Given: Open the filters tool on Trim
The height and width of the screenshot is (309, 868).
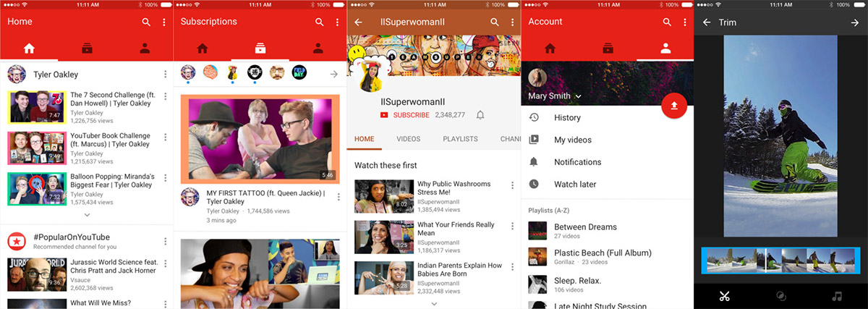Looking at the screenshot, I should coord(780,296).
